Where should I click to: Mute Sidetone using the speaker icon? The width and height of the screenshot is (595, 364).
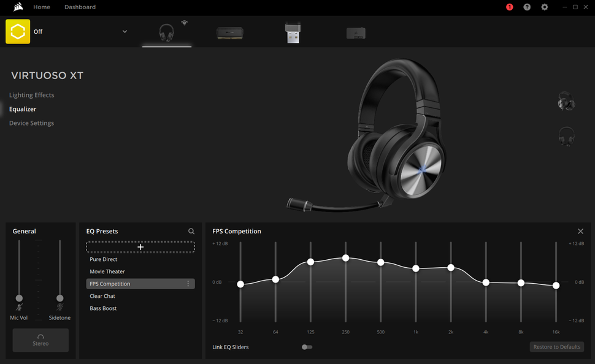60,308
